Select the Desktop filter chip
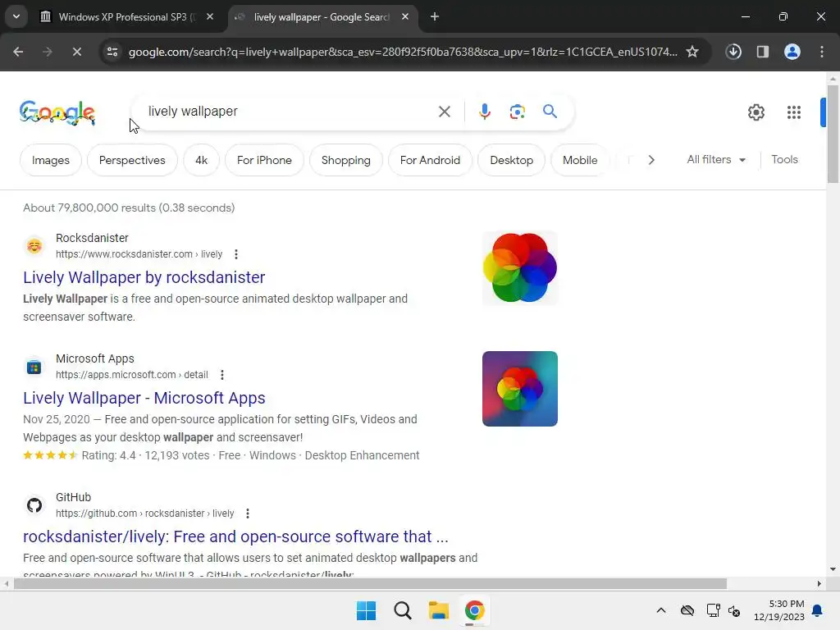 (x=512, y=160)
